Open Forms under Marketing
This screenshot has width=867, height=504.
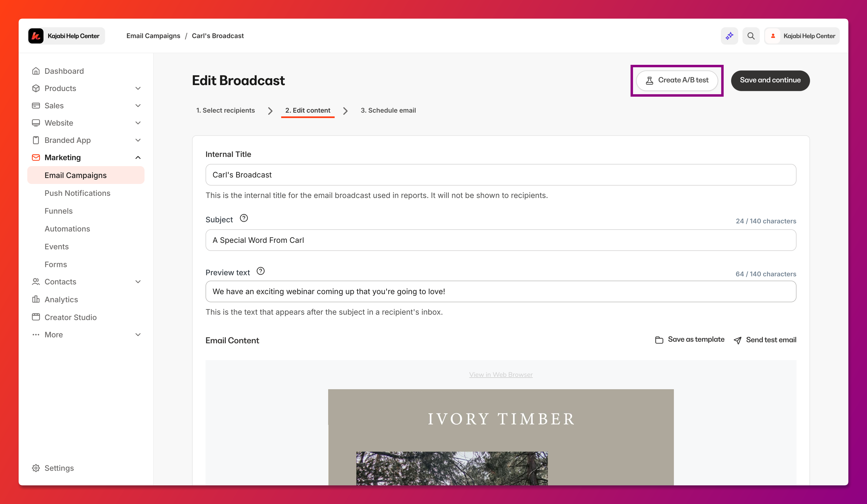tap(56, 264)
